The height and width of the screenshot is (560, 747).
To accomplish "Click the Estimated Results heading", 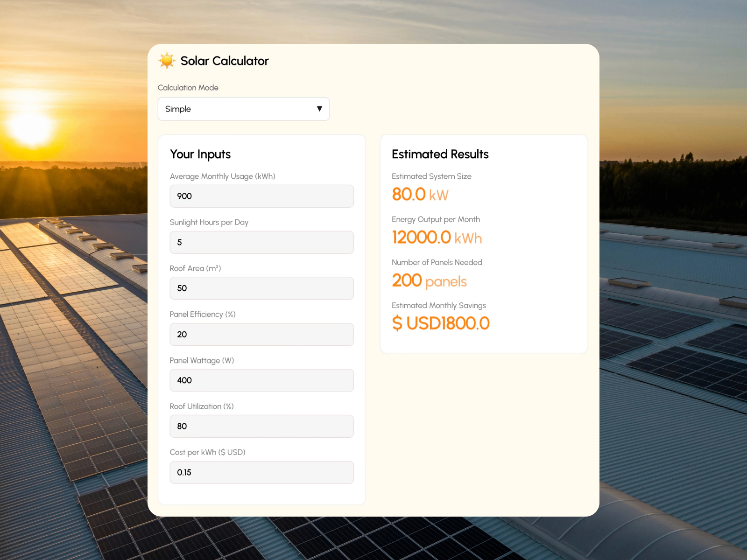I will click(x=440, y=154).
